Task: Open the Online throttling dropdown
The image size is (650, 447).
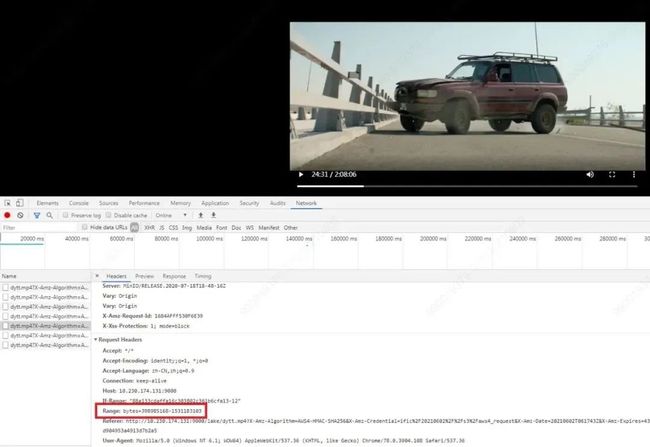Action: (171, 215)
